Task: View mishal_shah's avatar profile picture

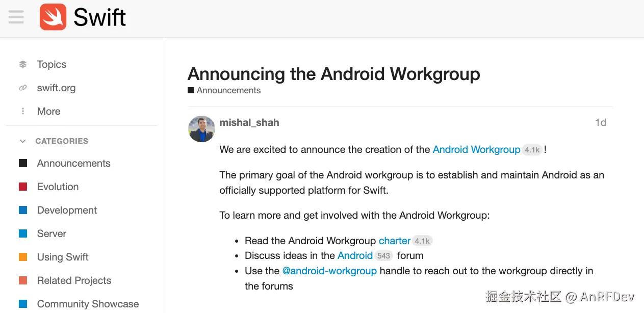Action: (x=202, y=128)
